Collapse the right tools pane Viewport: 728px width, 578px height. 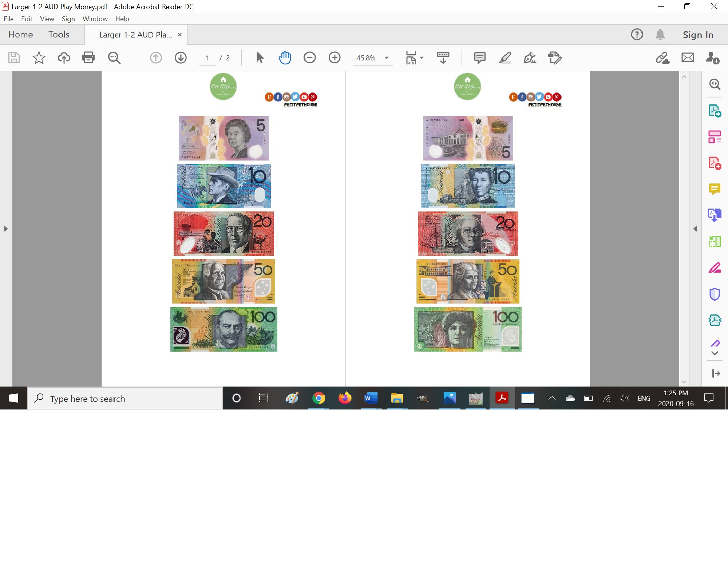pyautogui.click(x=695, y=229)
